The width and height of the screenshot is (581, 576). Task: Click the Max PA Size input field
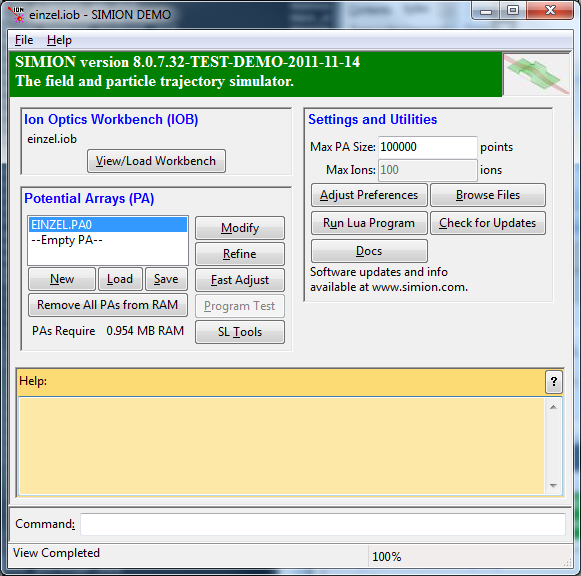pos(428,147)
